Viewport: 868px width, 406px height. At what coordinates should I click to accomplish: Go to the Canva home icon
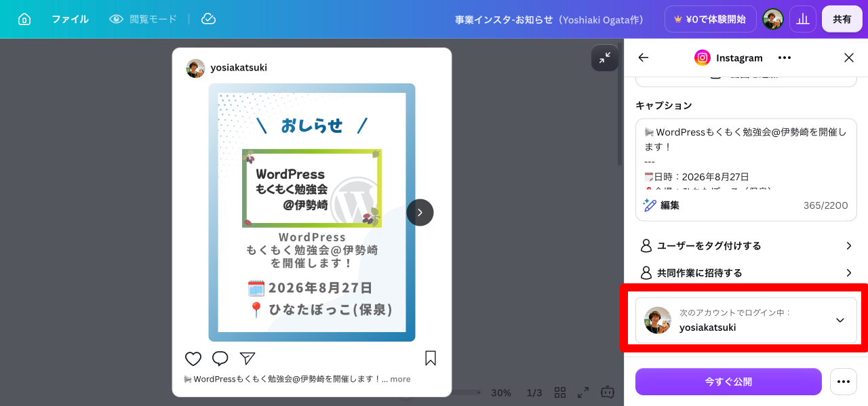[24, 19]
